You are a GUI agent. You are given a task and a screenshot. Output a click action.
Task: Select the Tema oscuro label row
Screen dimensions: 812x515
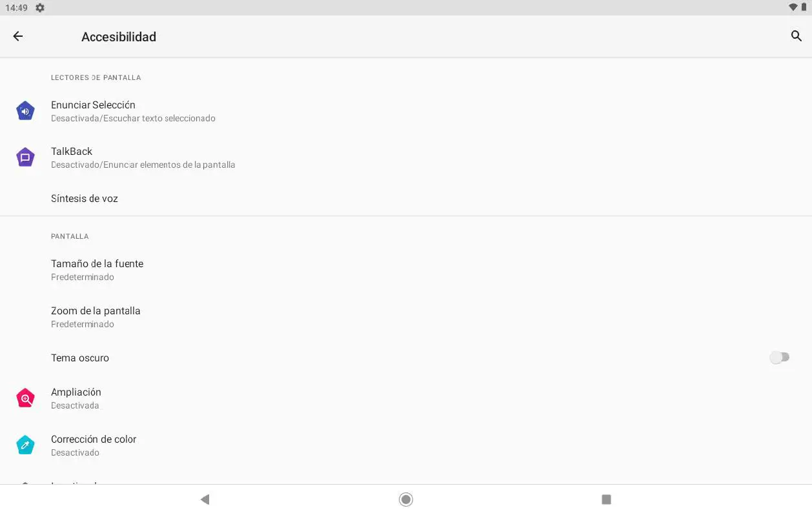coord(406,358)
